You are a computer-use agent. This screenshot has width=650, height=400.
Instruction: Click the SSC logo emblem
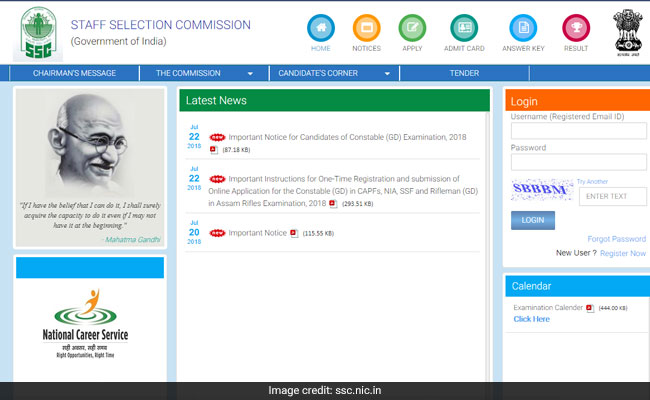38,34
